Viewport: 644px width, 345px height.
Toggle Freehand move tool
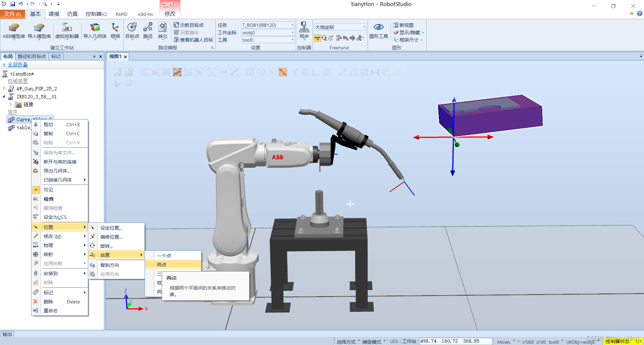tap(317, 38)
